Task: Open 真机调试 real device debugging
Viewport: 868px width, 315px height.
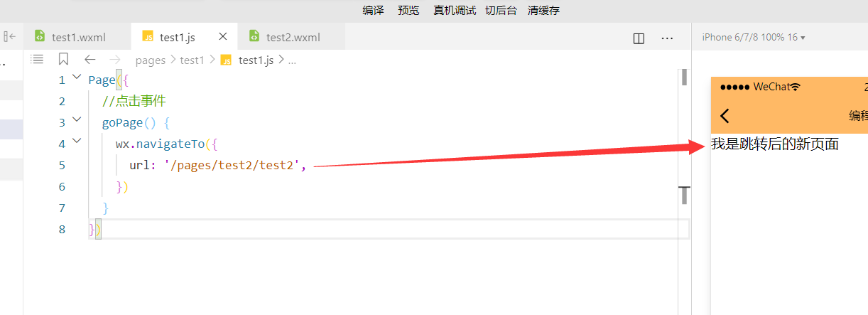Action: pos(455,11)
